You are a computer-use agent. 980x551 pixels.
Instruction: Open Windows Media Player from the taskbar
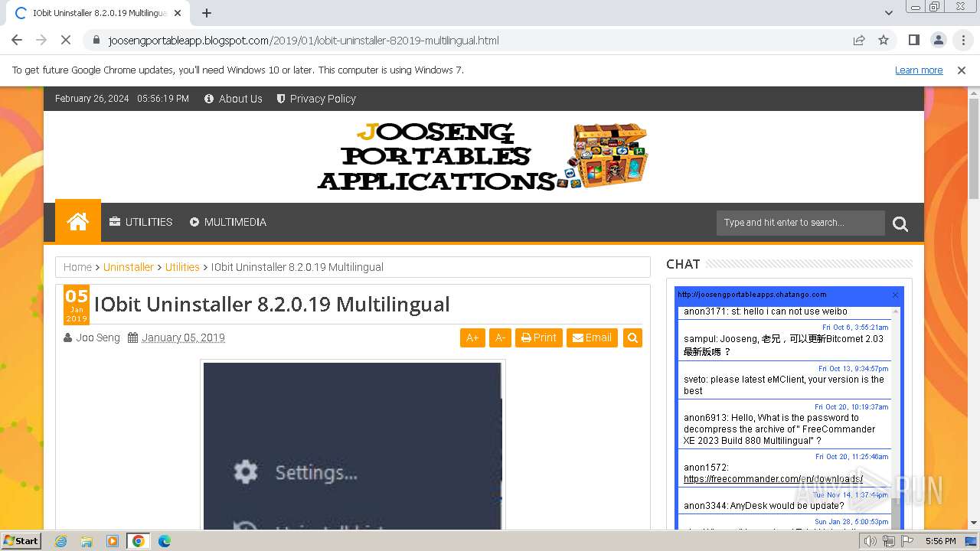113,541
